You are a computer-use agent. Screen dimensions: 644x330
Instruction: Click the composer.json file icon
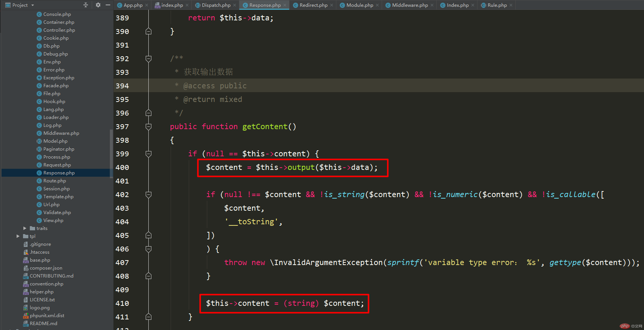pos(26,268)
